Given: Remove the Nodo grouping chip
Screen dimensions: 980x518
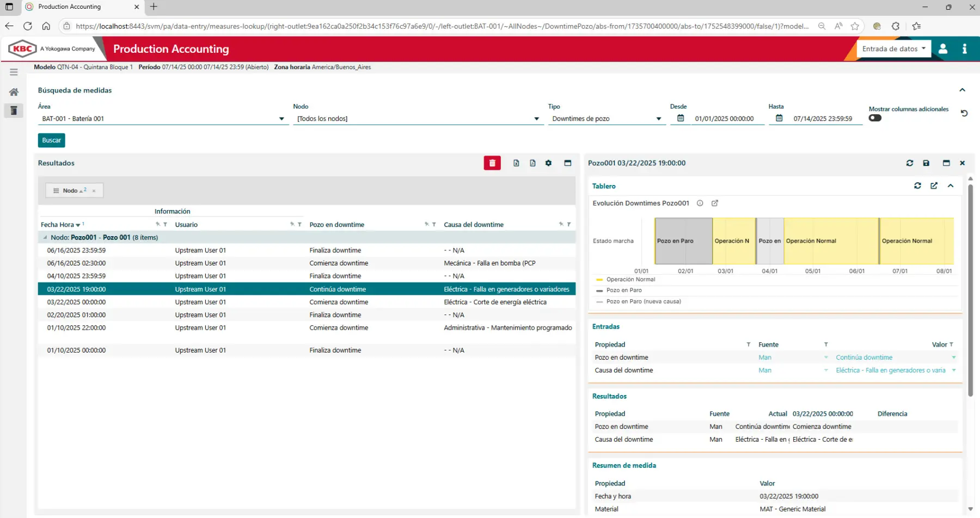Looking at the screenshot, I should (94, 191).
